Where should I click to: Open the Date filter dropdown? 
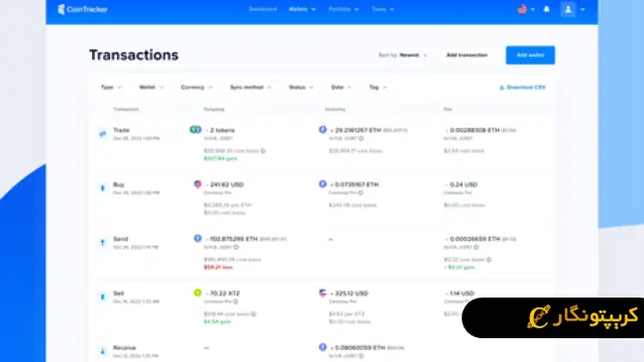tap(341, 87)
